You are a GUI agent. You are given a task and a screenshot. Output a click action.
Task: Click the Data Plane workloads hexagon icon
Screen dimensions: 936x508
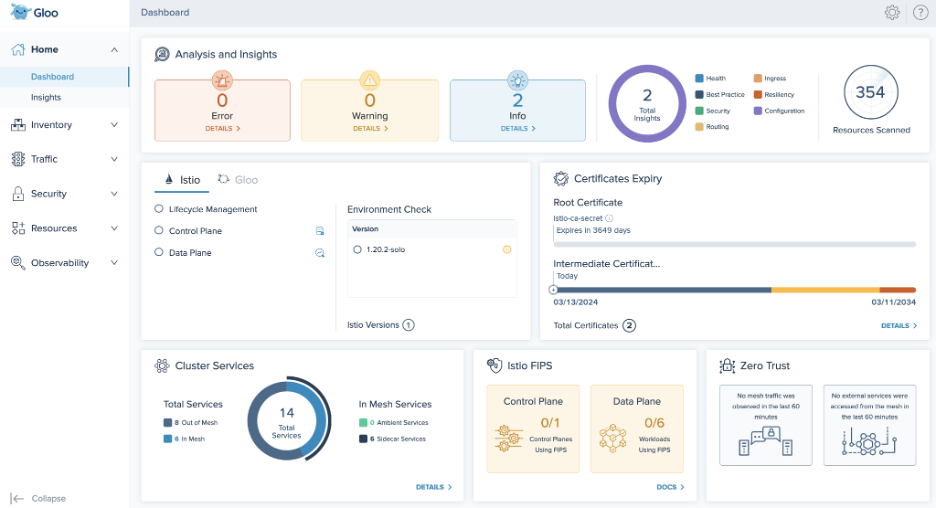(x=613, y=439)
